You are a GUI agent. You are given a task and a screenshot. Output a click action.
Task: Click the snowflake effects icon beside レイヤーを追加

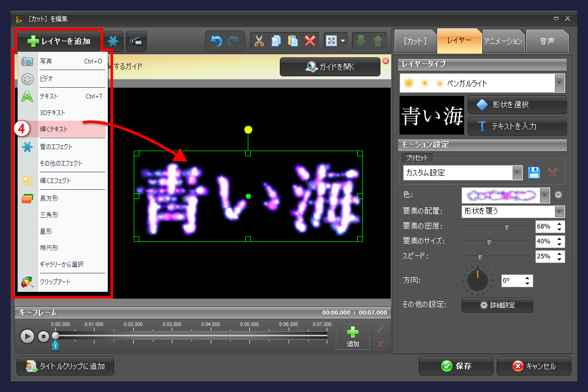113,41
